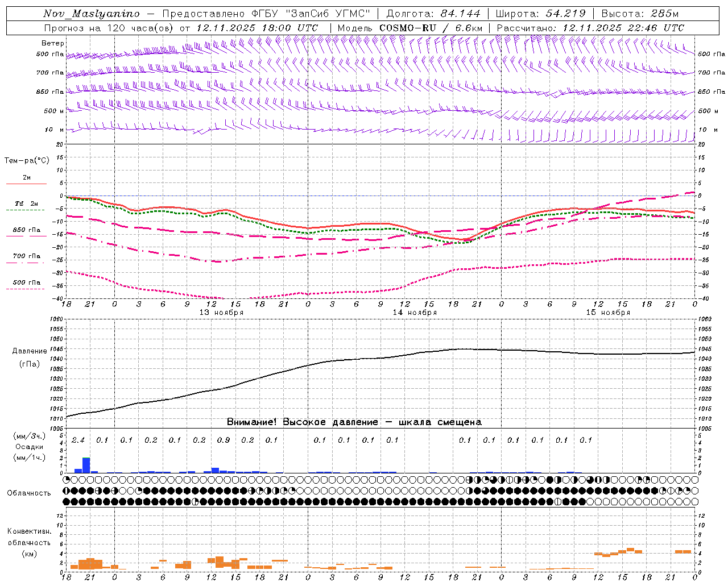The height and width of the screenshot is (582, 728).
Task: Click 'Прогноз на 120 часа(ов)' forecast text
Action: [109, 28]
